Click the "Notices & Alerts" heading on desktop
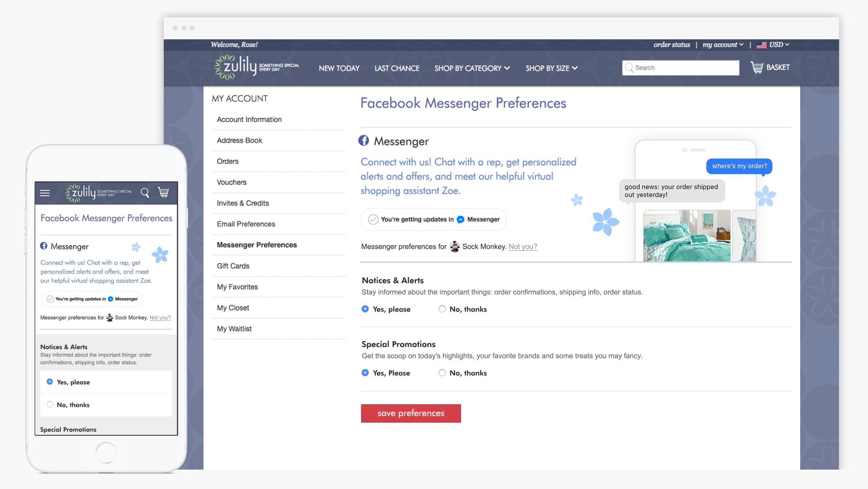868x489 pixels. 392,280
